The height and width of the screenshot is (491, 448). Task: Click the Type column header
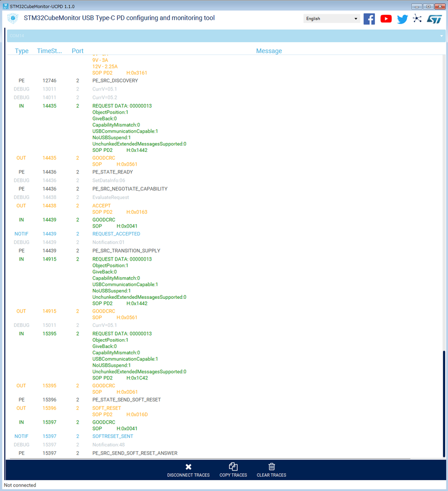[x=22, y=51]
